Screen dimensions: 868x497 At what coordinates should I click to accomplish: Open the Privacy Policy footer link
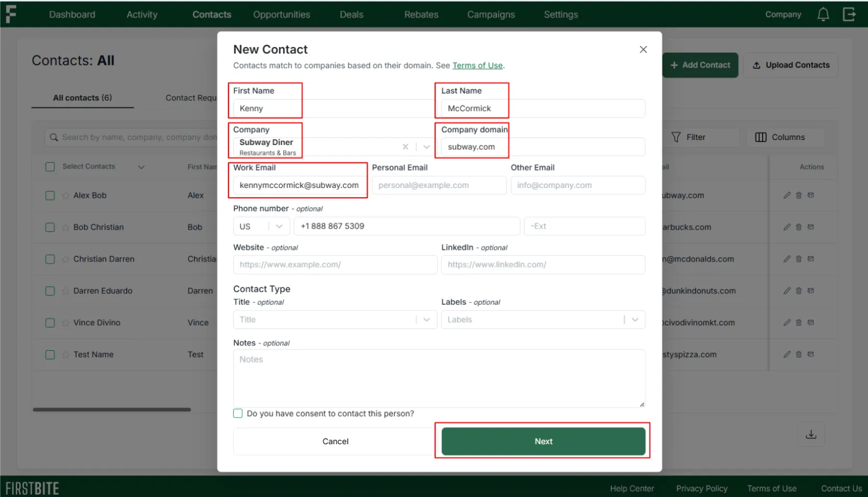pyautogui.click(x=702, y=489)
